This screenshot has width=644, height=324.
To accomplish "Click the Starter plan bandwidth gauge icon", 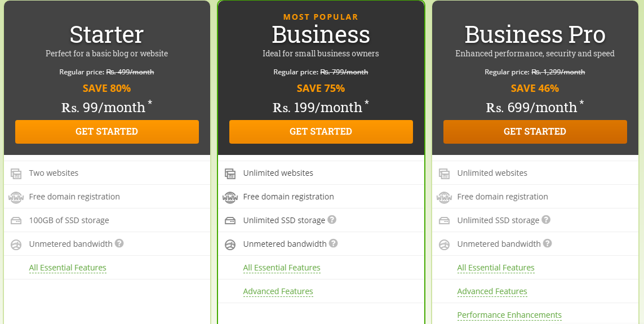I will pyautogui.click(x=16, y=245).
